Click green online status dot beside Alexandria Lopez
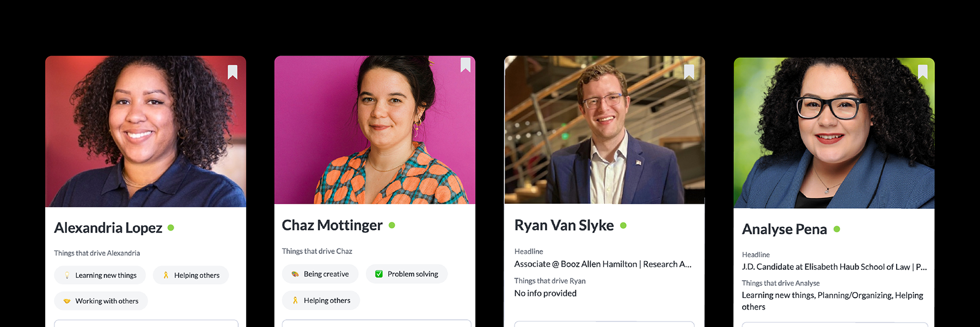The height and width of the screenshot is (327, 980). [171, 228]
